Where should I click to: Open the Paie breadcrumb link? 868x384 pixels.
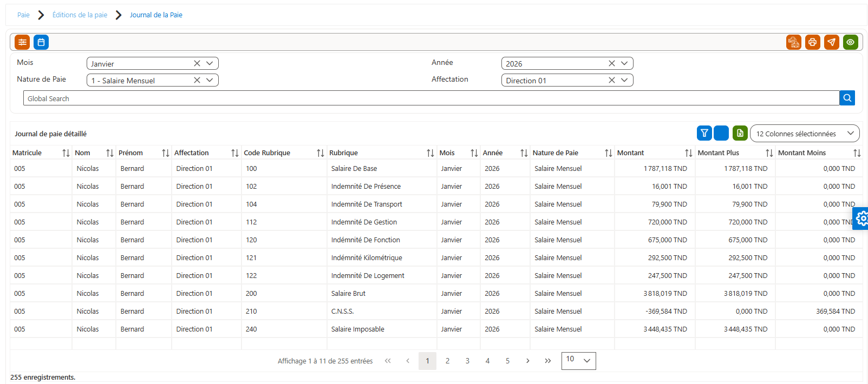[23, 15]
